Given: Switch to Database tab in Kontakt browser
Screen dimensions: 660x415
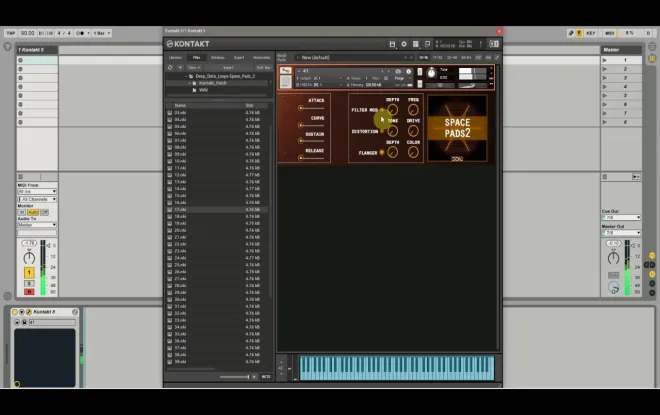Looking at the screenshot, I should tap(218, 57).
